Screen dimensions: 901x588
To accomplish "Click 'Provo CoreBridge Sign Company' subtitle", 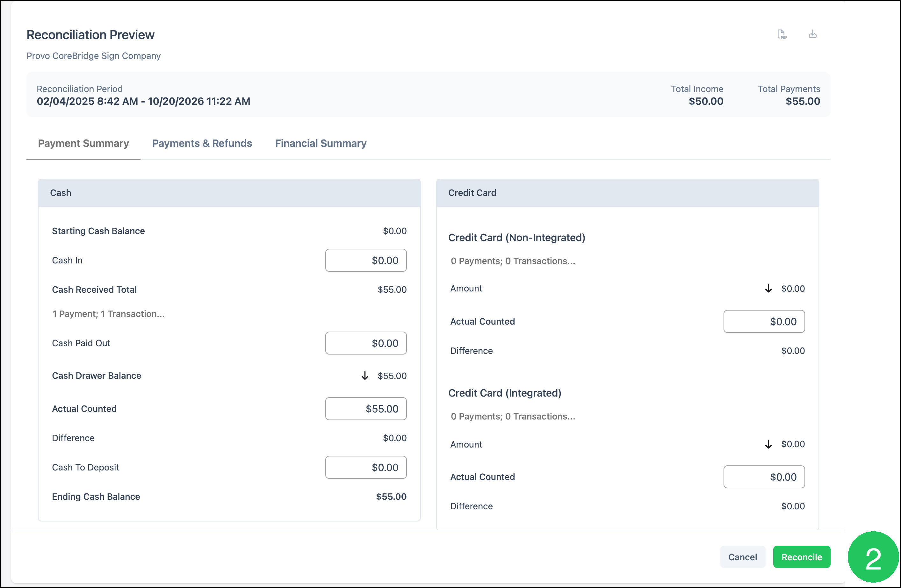I will pyautogui.click(x=93, y=56).
